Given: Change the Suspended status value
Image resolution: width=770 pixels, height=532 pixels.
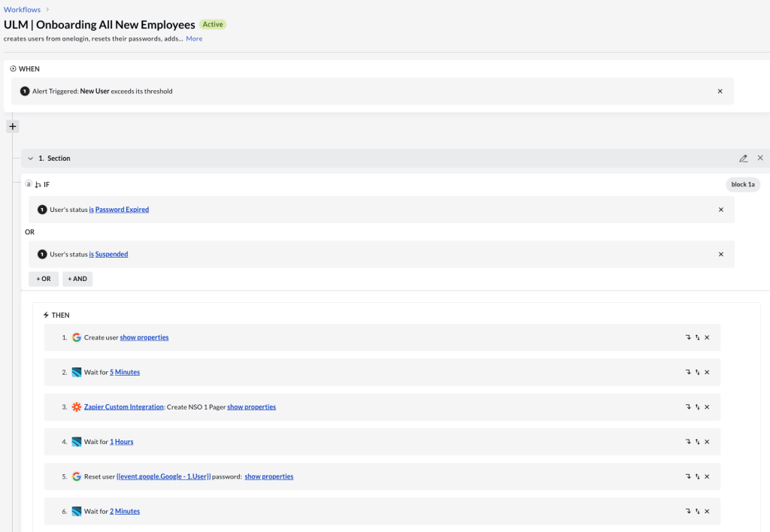Looking at the screenshot, I should click(x=111, y=254).
